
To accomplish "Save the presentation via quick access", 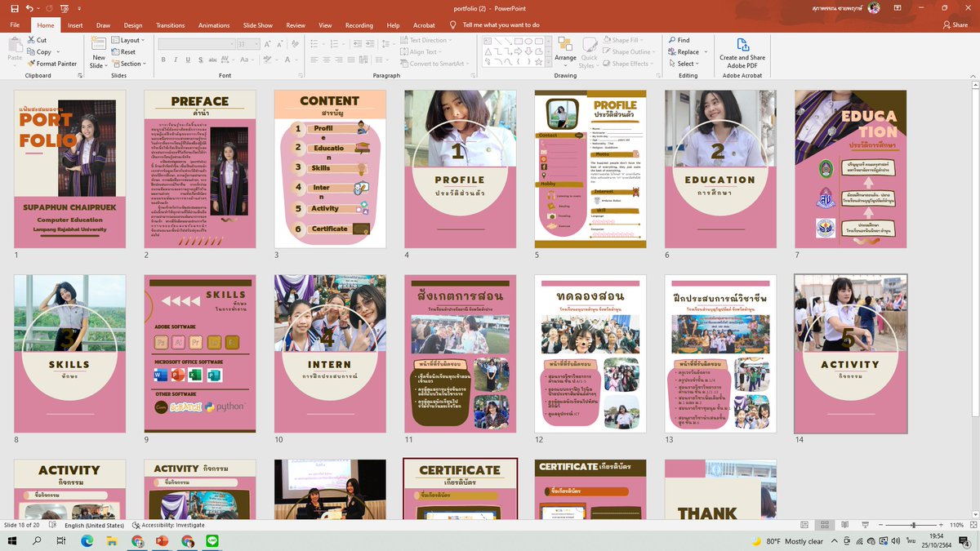I will [14, 8].
